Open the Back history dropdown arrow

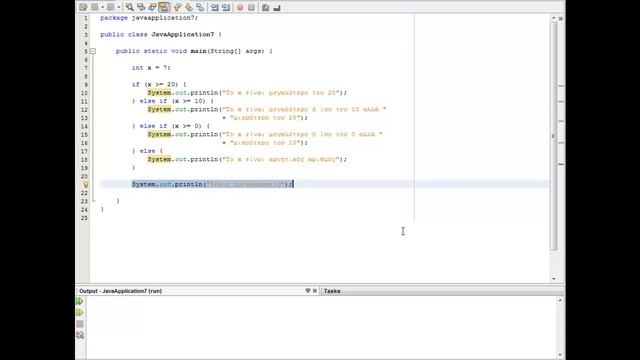point(102,7)
